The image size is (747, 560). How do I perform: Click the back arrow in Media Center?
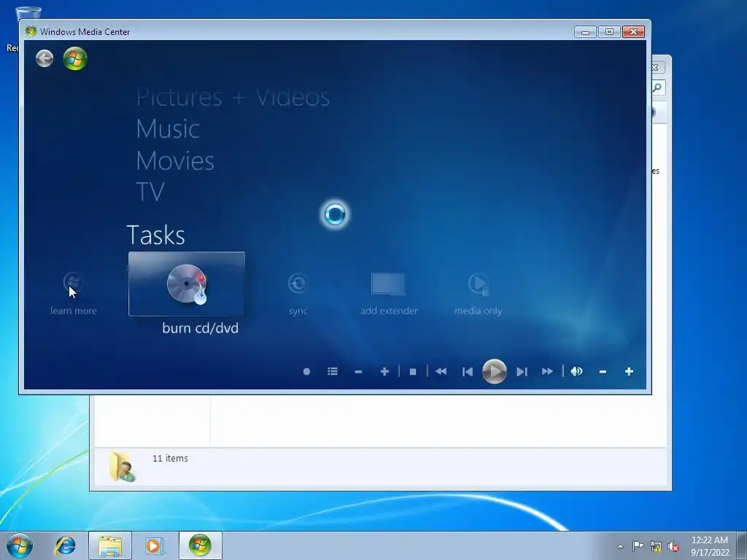[44, 58]
